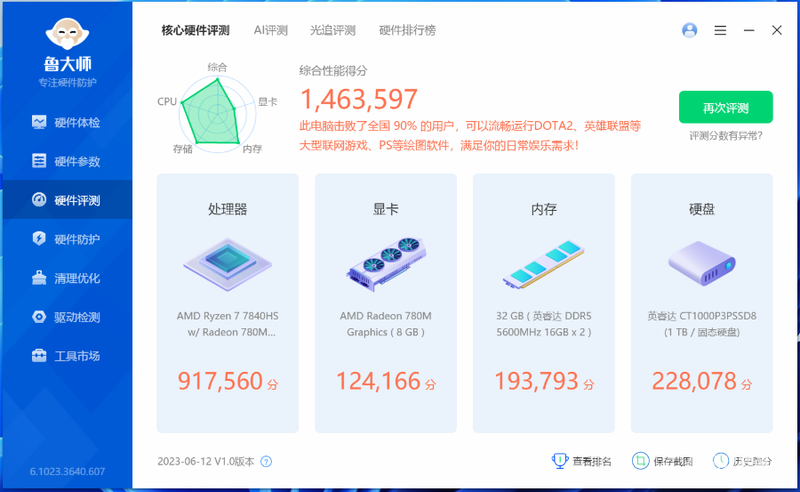The image size is (800, 492).
Task: Click the 综合性能得分 label
Action: tap(333, 71)
